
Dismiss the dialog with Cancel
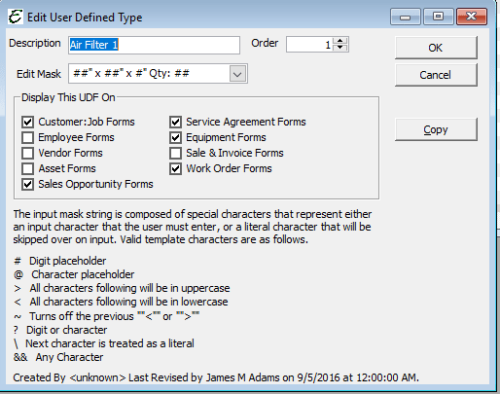[436, 75]
